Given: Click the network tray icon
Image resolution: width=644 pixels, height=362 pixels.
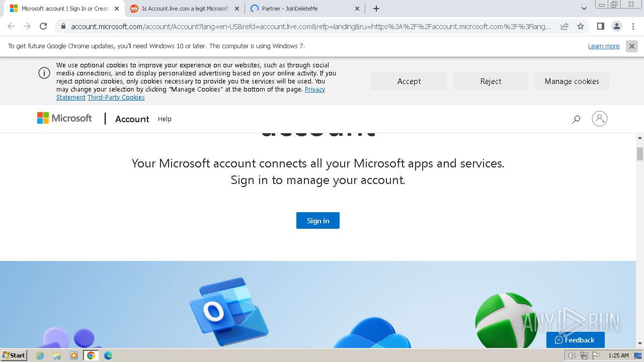Looking at the screenshot, I should tap(584, 355).
